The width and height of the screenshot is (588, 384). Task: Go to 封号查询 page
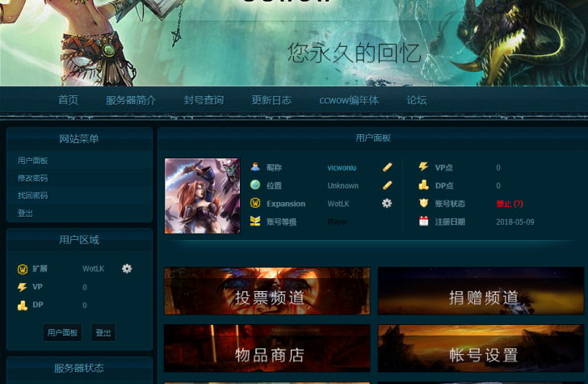(x=204, y=100)
